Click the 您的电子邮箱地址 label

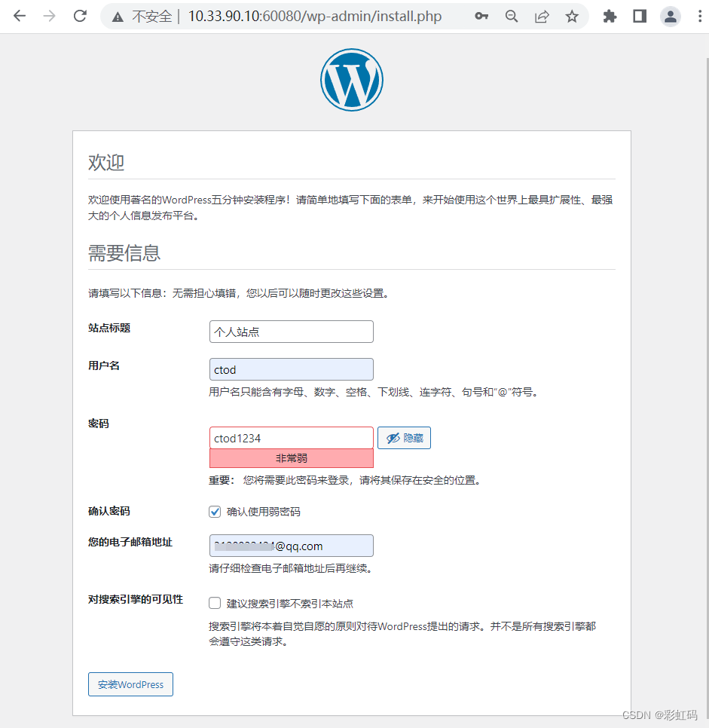click(130, 543)
